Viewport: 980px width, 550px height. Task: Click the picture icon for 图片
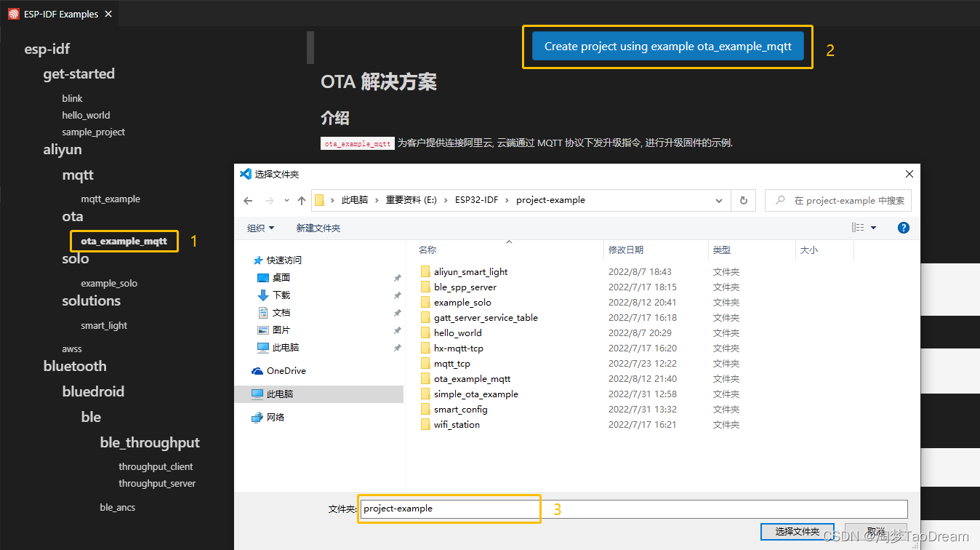(263, 330)
